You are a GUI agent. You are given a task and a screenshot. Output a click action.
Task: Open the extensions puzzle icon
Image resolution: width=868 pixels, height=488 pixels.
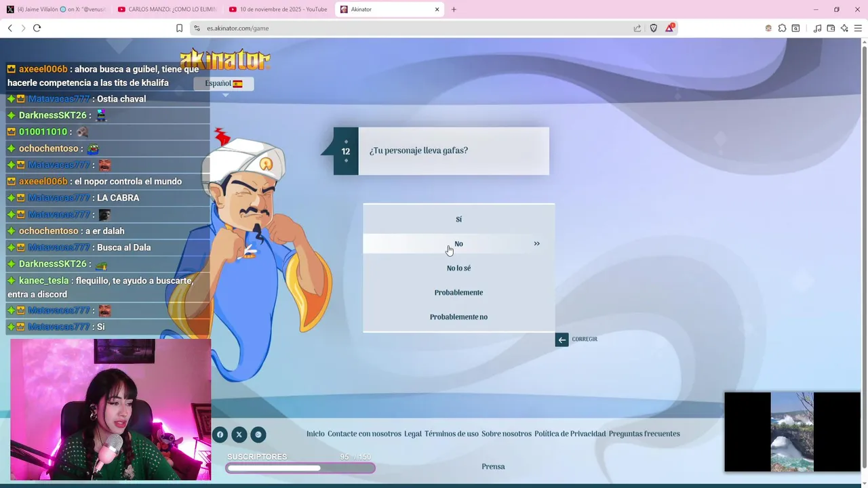783,28
